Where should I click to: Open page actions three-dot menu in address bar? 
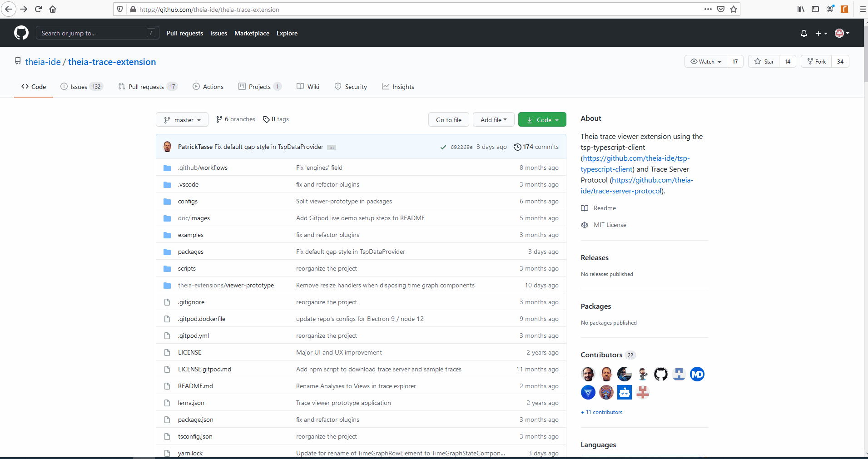708,9
